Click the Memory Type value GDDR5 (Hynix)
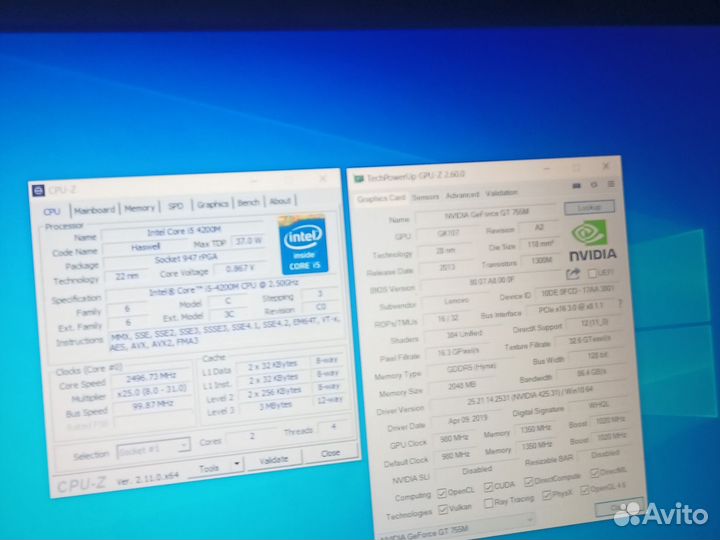 point(471,368)
